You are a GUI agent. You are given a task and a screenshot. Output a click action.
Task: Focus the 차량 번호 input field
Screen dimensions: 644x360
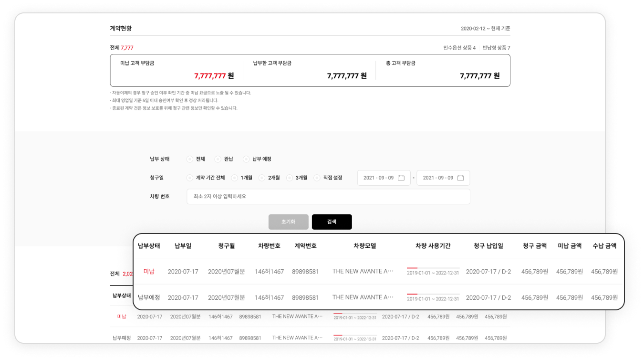[x=328, y=196]
